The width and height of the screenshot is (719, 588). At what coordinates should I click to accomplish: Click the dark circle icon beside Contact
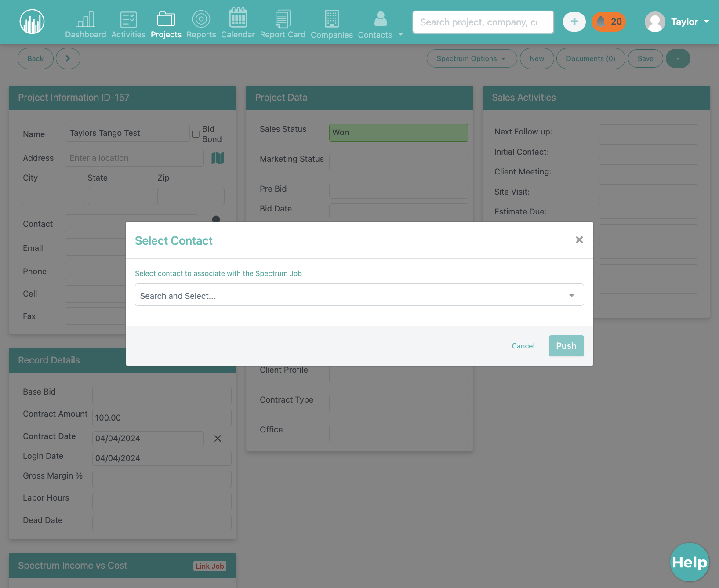click(x=216, y=219)
